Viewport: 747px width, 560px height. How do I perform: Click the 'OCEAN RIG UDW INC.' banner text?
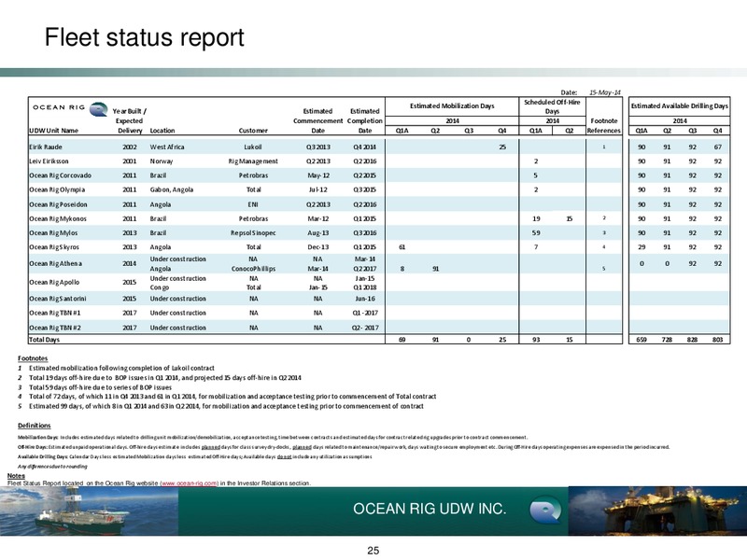coord(430,509)
